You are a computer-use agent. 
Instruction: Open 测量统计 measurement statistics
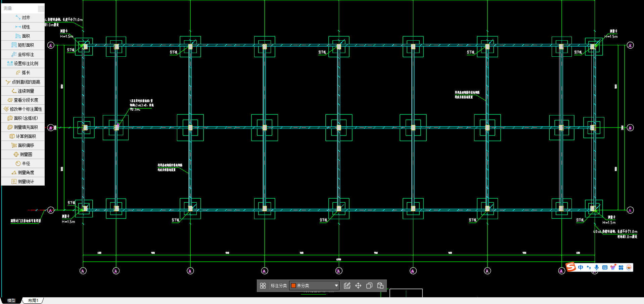[x=23, y=182]
